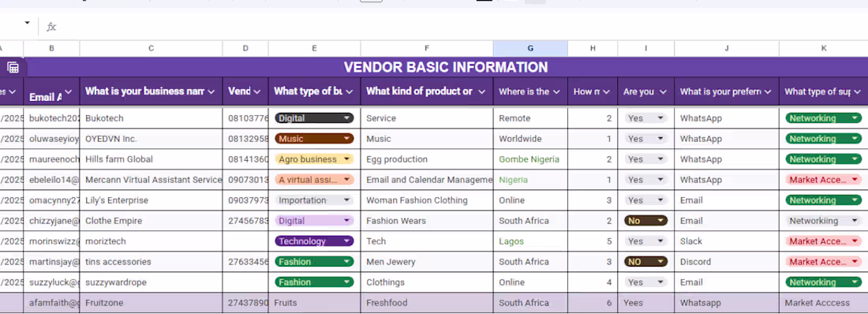Select the Mercann Virtual Assistant Service cell
The height and width of the screenshot is (314, 868).
(x=152, y=180)
